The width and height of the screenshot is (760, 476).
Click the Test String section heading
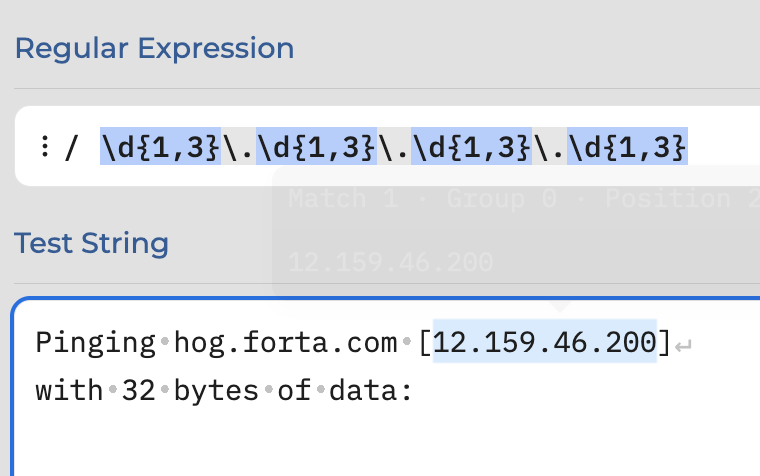click(92, 243)
